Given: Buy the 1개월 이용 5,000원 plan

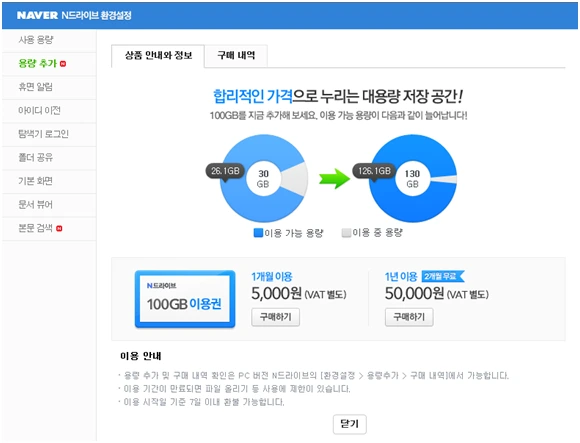Looking at the screenshot, I should point(276,317).
